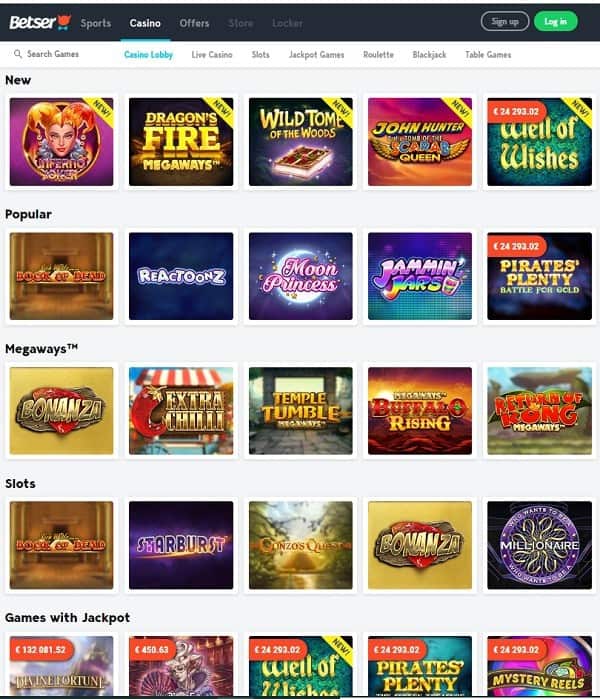This screenshot has height=699, width=600.
Task: Open the Temple Tumble Megaways game
Action: (x=300, y=411)
